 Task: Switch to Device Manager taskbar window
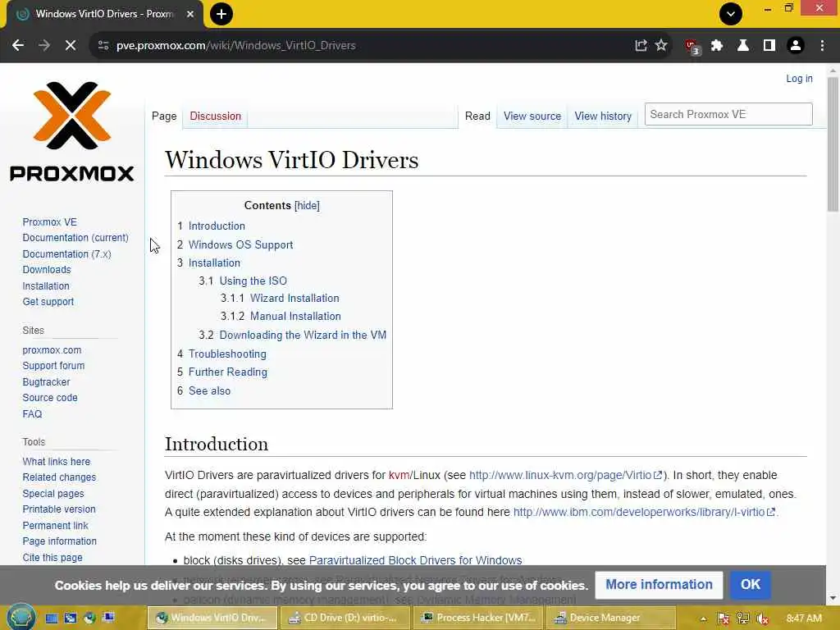[x=610, y=618]
